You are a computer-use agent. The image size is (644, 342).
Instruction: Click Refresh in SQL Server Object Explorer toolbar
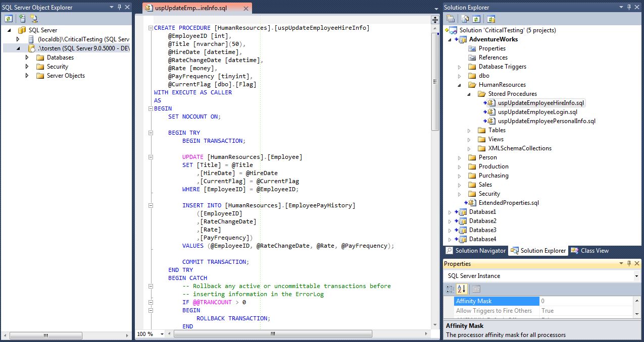(9, 19)
